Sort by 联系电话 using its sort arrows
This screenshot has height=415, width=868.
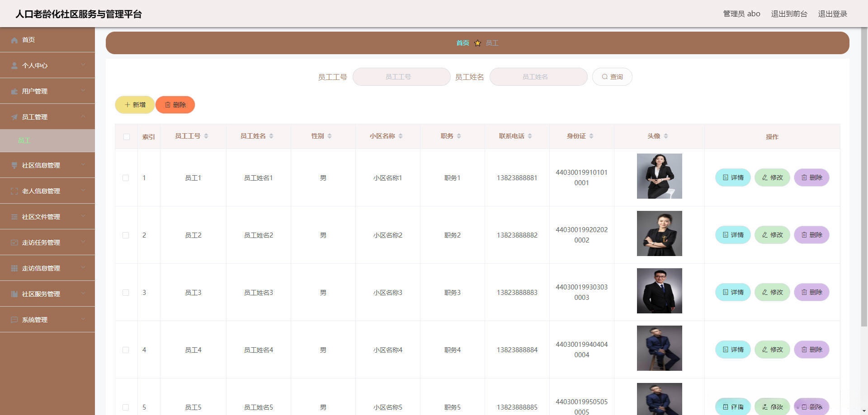[530, 136]
